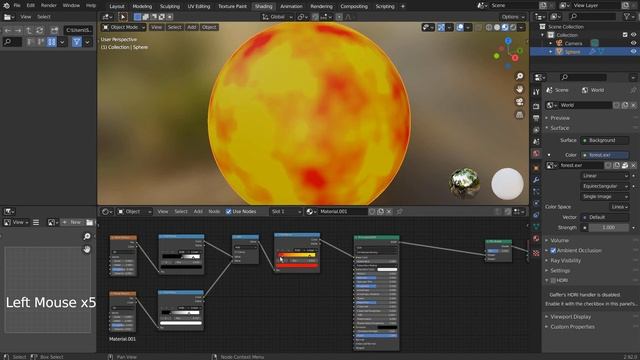Open the Window menu in the top bar
Viewport: 640px width, 360px height.
(x=71, y=5)
